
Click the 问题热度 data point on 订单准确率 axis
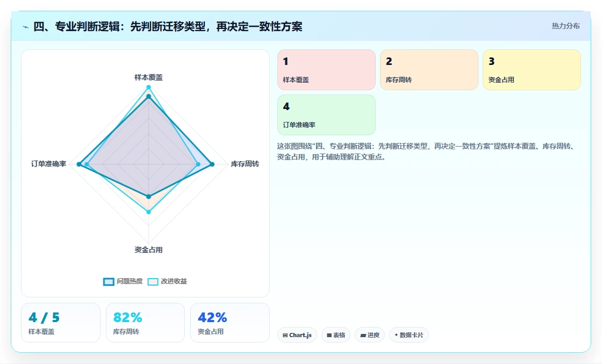78,164
